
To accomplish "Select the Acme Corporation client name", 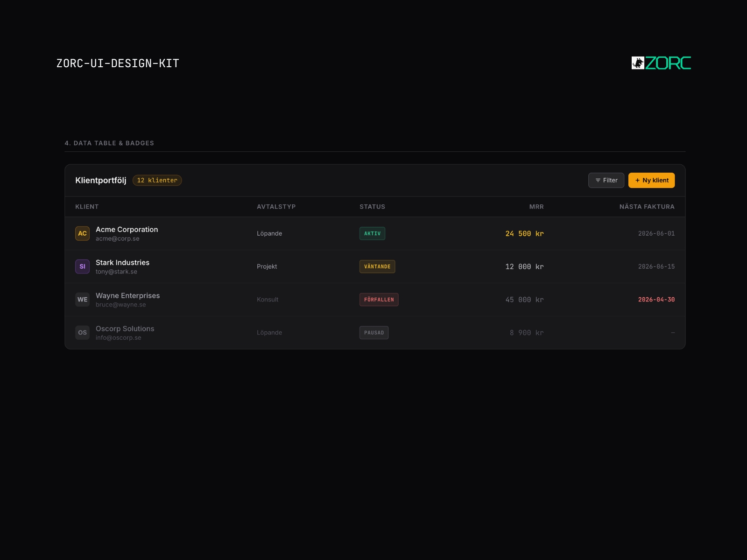I will point(127,230).
